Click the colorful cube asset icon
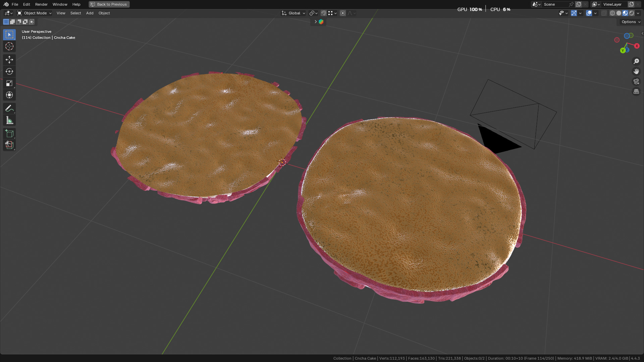 click(x=321, y=22)
